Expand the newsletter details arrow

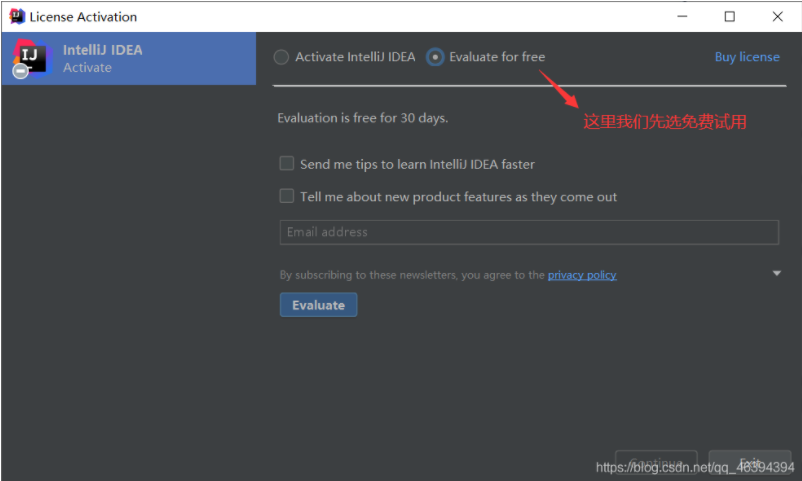pyautogui.click(x=776, y=273)
